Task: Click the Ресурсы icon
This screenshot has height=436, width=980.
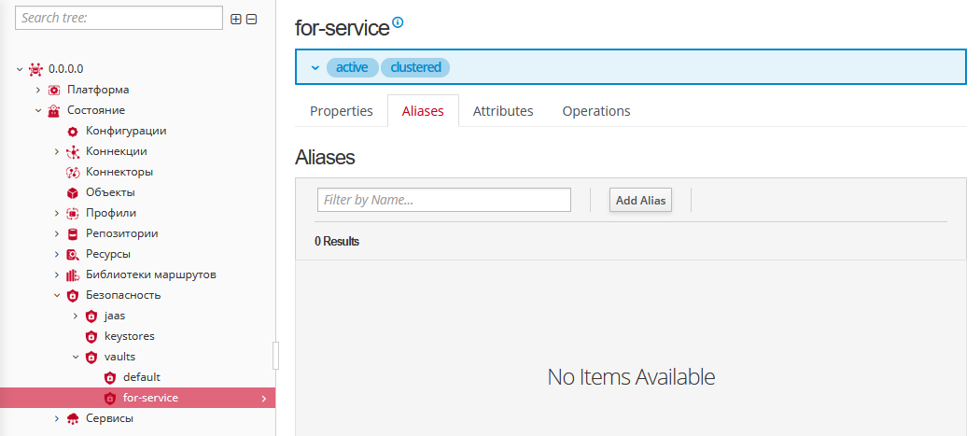Action: (73, 254)
